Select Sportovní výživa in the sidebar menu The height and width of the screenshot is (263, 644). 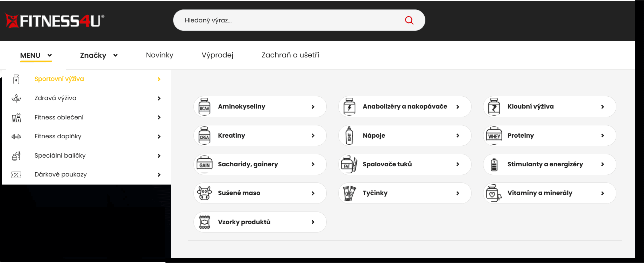(x=59, y=79)
